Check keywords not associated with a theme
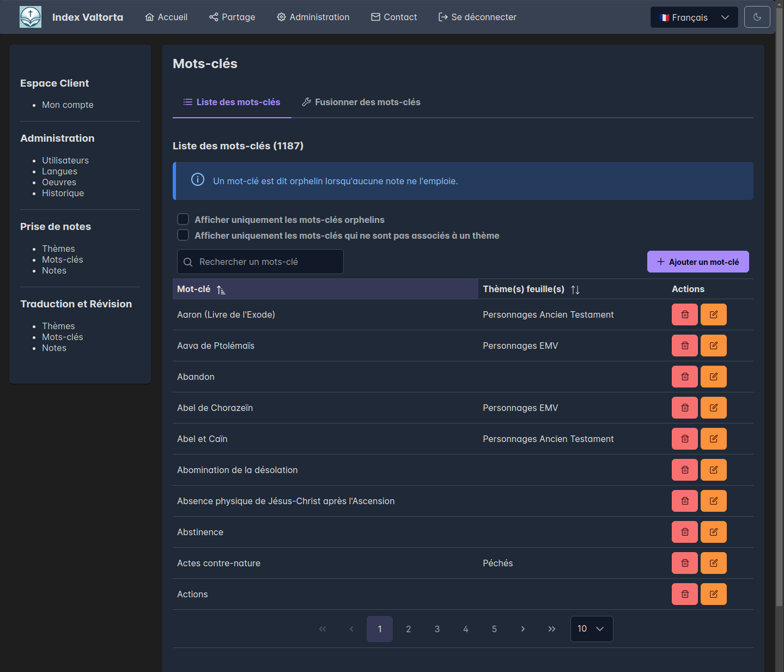This screenshot has width=784, height=672. point(184,235)
